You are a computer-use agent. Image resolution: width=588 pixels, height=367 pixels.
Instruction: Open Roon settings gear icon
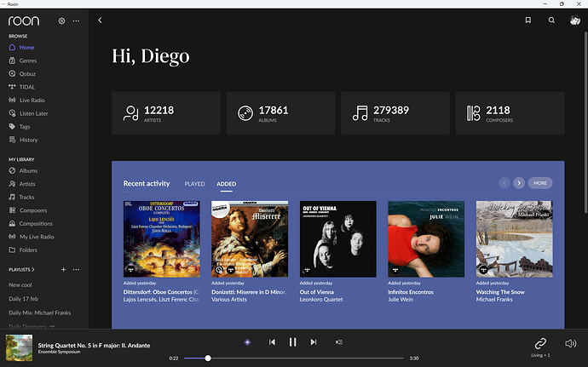pyautogui.click(x=61, y=21)
